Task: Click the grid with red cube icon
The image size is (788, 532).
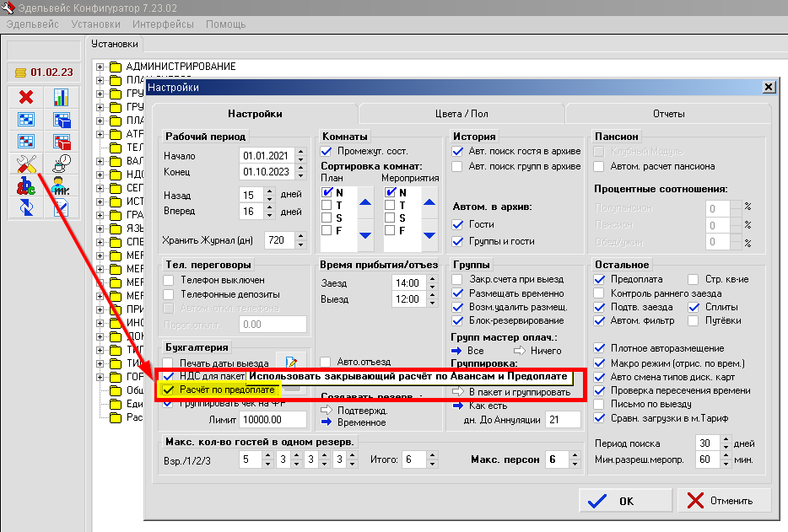Action: [61, 142]
